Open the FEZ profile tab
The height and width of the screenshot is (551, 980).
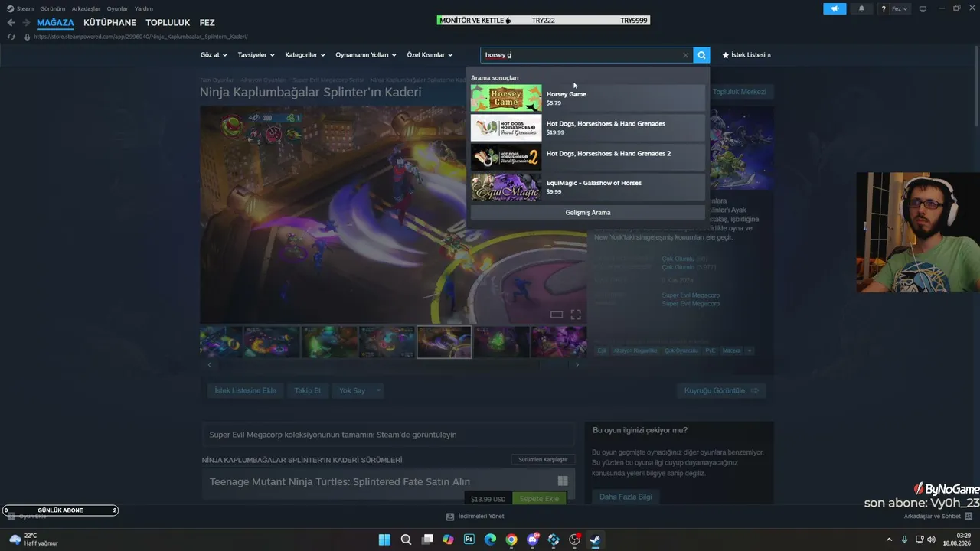pos(207,23)
